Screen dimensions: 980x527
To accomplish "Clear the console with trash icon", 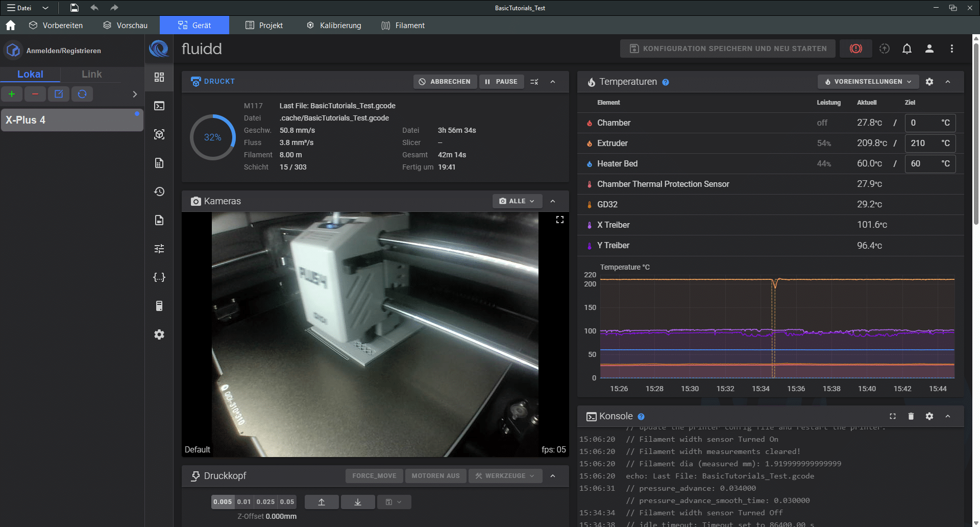I will pyautogui.click(x=911, y=416).
